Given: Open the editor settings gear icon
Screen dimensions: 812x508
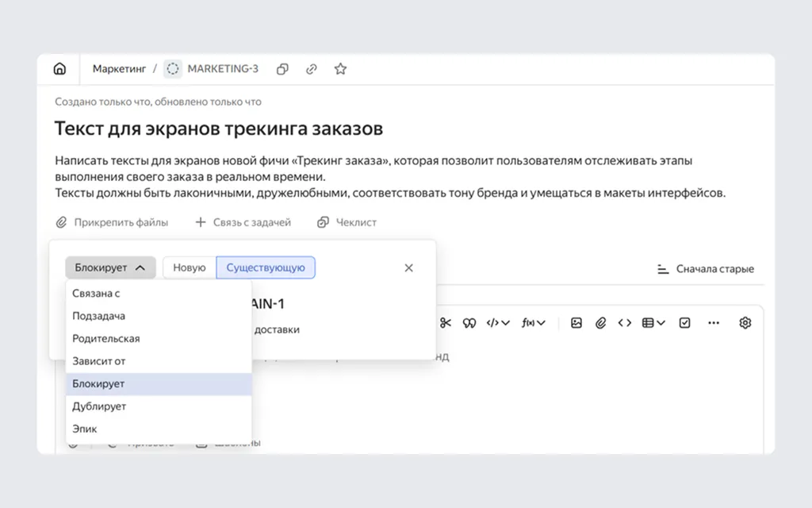Looking at the screenshot, I should 745,323.
